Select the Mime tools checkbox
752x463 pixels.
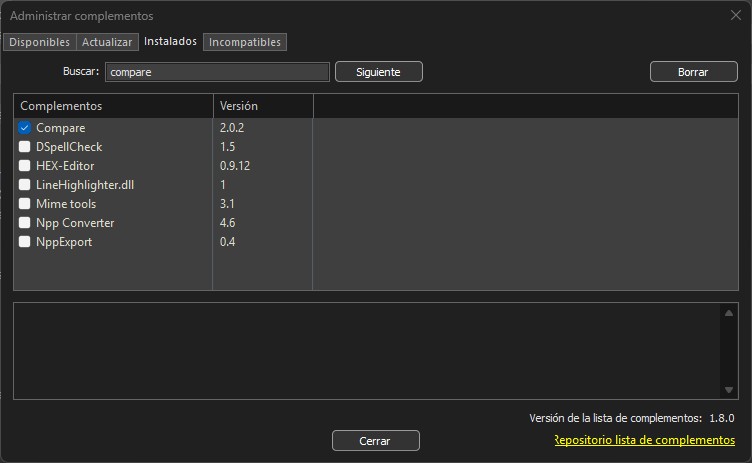click(x=24, y=203)
